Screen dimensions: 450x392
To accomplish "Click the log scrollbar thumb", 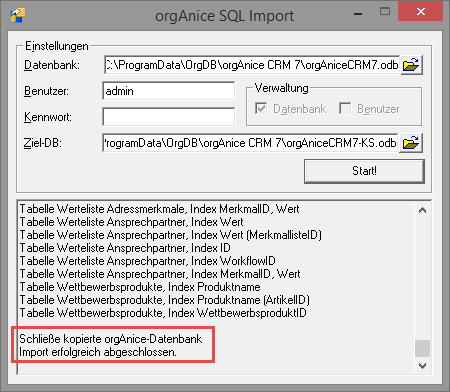I will tap(422, 348).
